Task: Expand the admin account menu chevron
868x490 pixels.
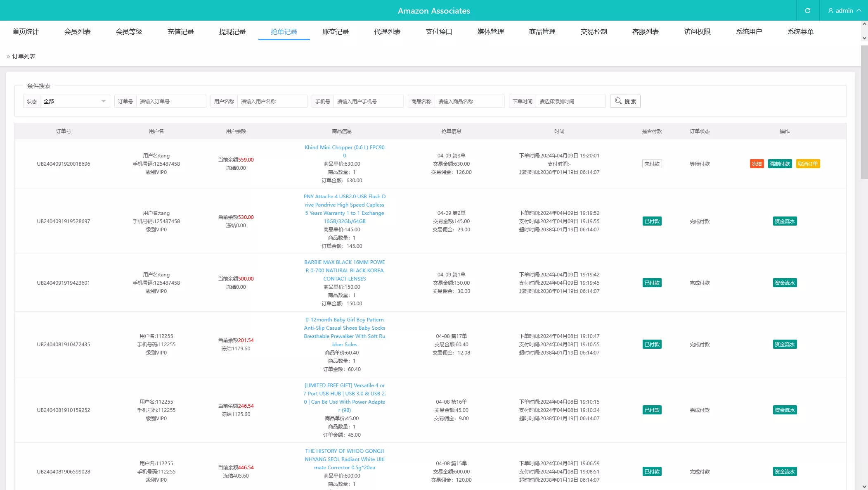Action: point(859,11)
